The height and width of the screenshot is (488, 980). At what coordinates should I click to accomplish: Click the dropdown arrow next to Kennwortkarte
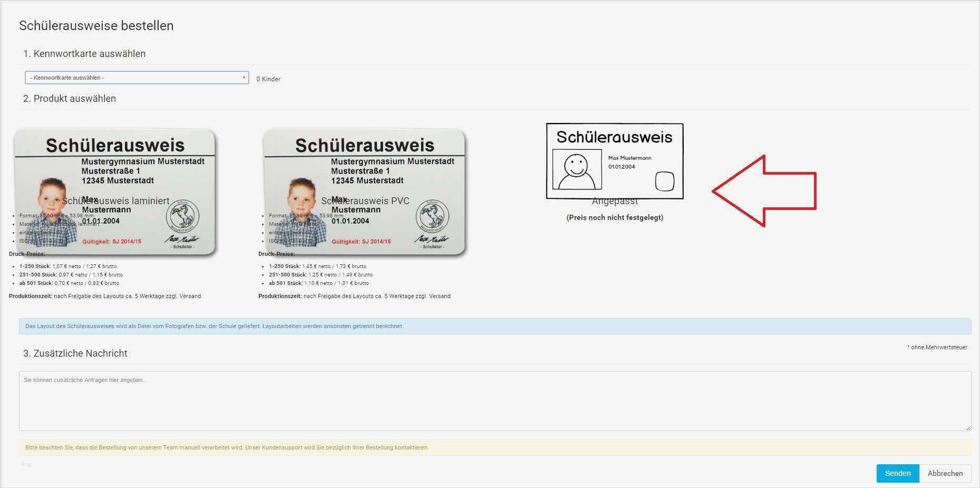[x=244, y=77]
